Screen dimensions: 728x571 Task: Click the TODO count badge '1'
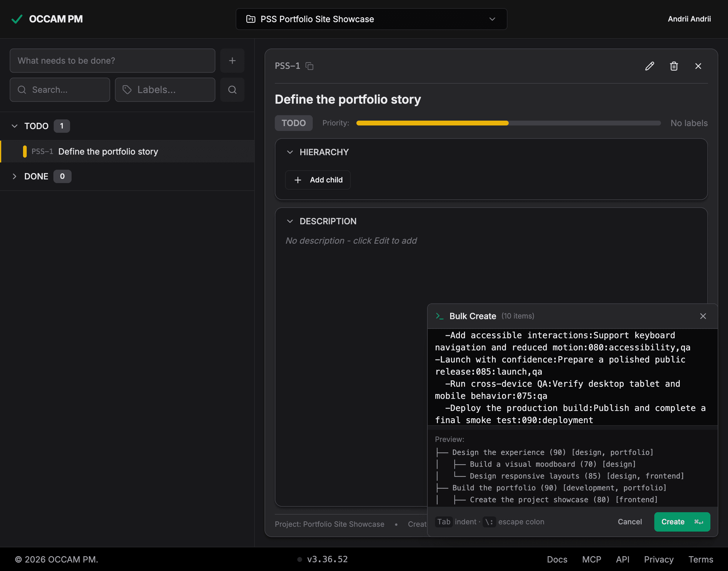(x=62, y=126)
